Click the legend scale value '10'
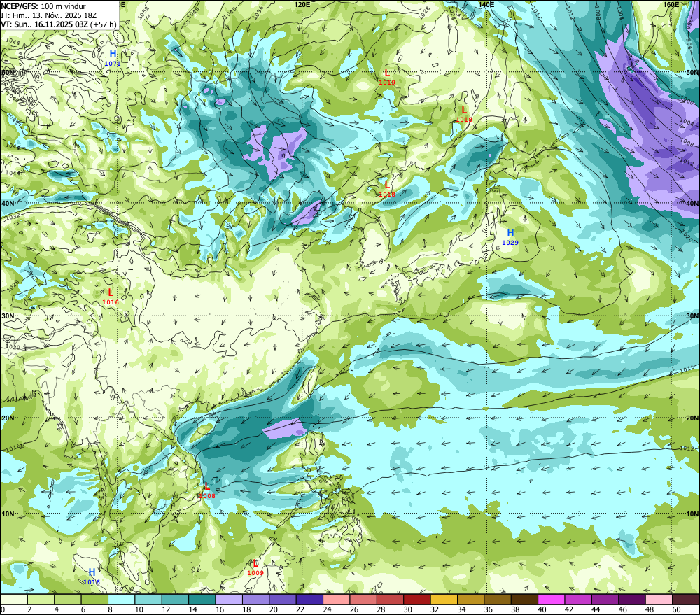700x615 pixels. pos(139,609)
